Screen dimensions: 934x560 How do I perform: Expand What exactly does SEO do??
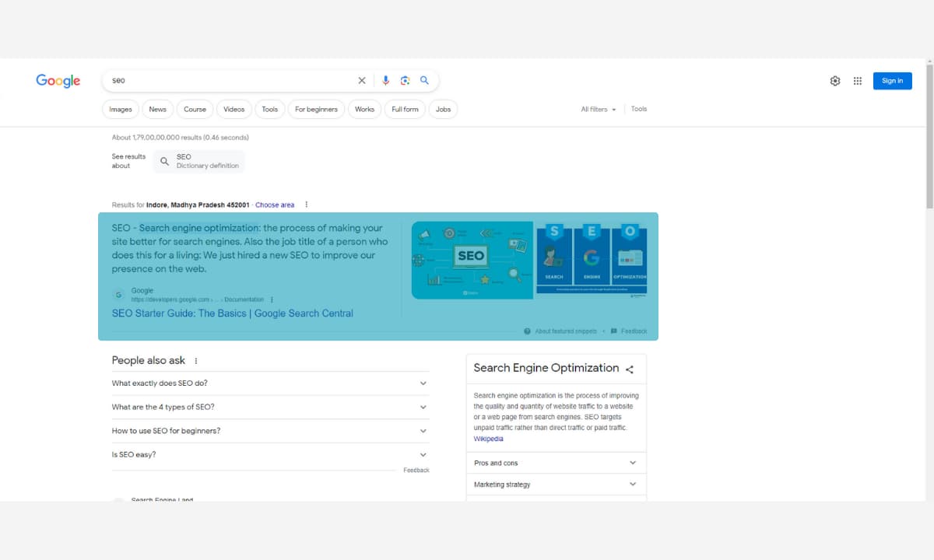click(270, 383)
